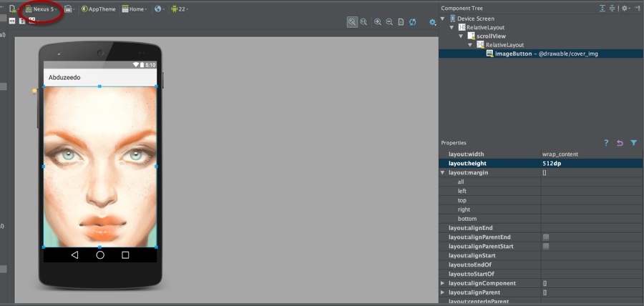Click the jump to source page icon
Image resolution: width=644 pixels, height=306 pixels.
click(x=401, y=22)
